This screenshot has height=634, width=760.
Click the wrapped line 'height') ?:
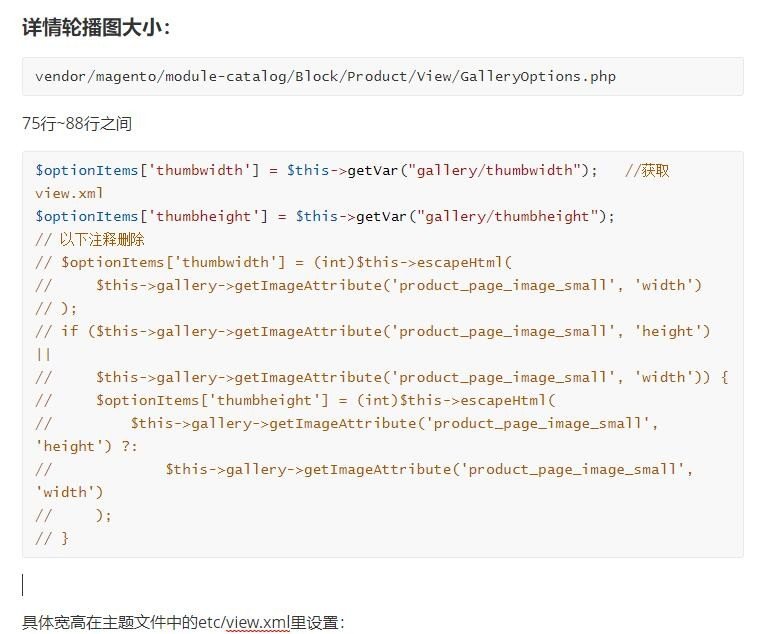tap(86, 446)
